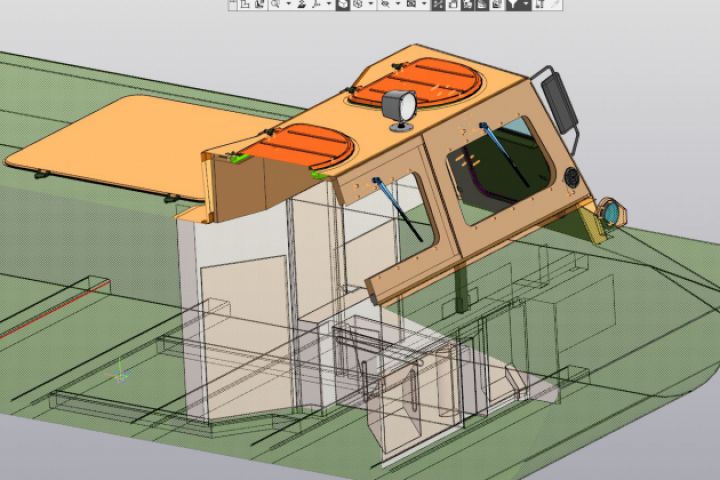Open the dropdown arrow next to the zoom magnifier
The image size is (720, 480).
(289, 4)
